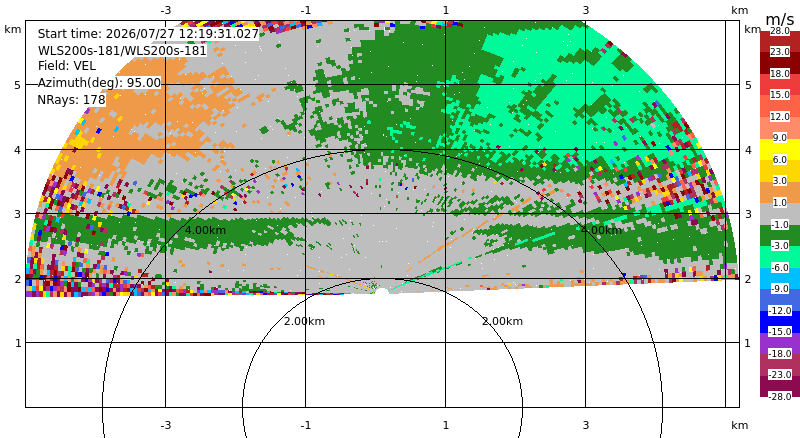Click the NRays: 178 text
The width and height of the screenshot is (800, 438).
(71, 100)
